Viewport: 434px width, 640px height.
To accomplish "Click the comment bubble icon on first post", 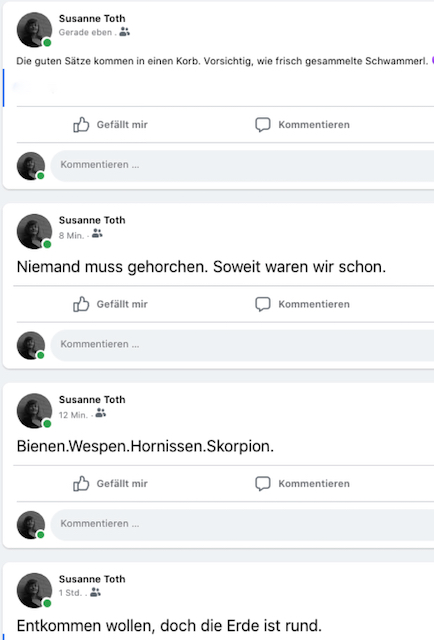I will click(x=263, y=124).
